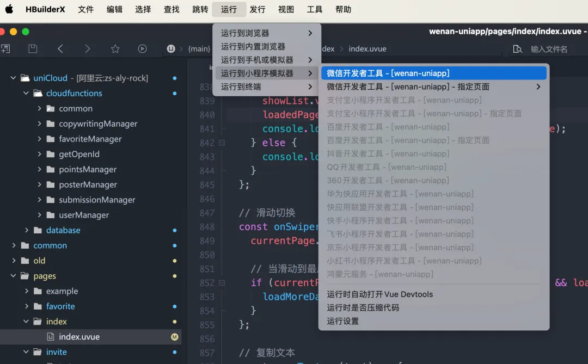Choose 运行到内置浏览器
Screen dimensions: 588x364
(x=267, y=46)
